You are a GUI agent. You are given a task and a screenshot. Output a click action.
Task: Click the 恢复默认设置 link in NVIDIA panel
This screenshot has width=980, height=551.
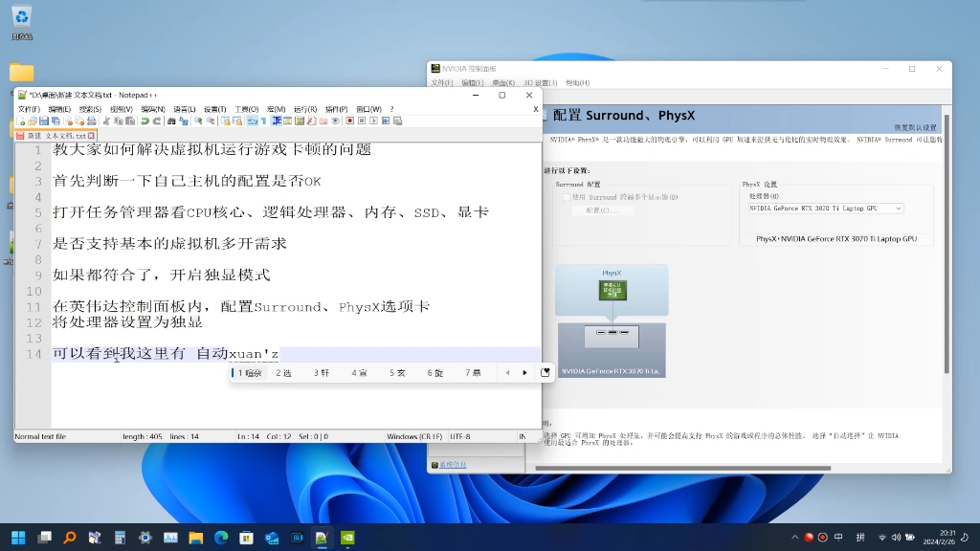click(x=915, y=127)
